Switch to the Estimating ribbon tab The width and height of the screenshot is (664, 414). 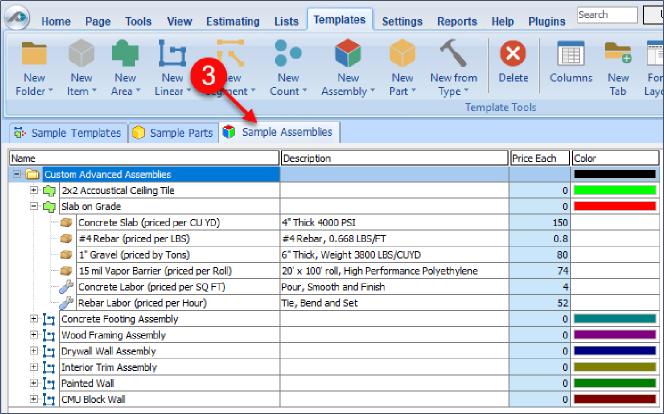[233, 21]
